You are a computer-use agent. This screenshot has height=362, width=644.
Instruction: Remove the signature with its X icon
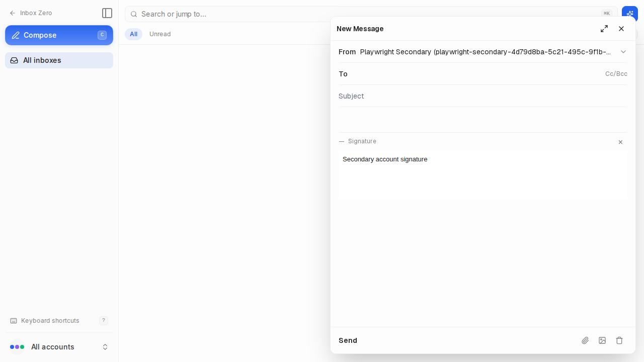click(x=620, y=142)
